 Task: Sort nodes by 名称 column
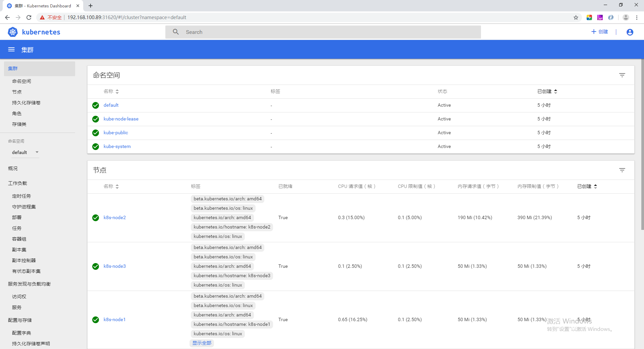point(111,186)
